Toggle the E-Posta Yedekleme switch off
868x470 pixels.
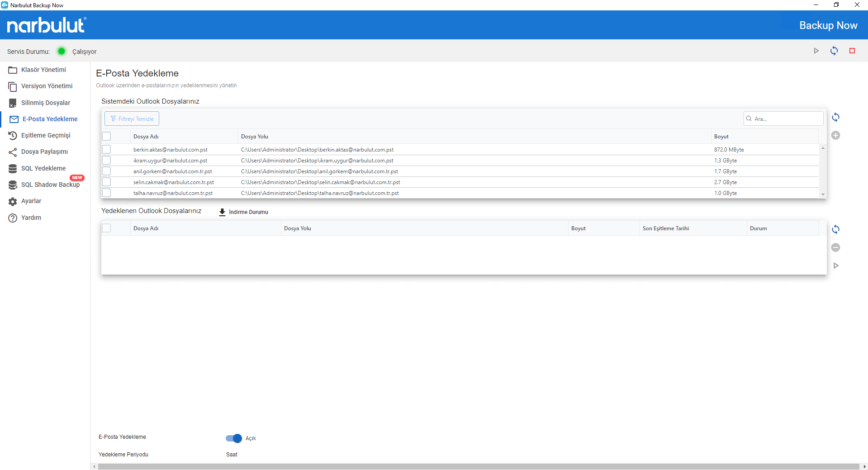pos(234,438)
